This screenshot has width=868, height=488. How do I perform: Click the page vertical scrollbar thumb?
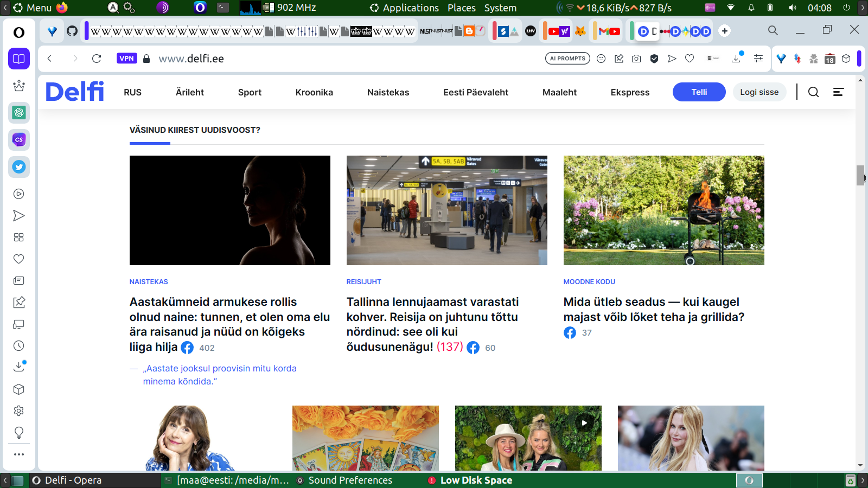tap(860, 175)
